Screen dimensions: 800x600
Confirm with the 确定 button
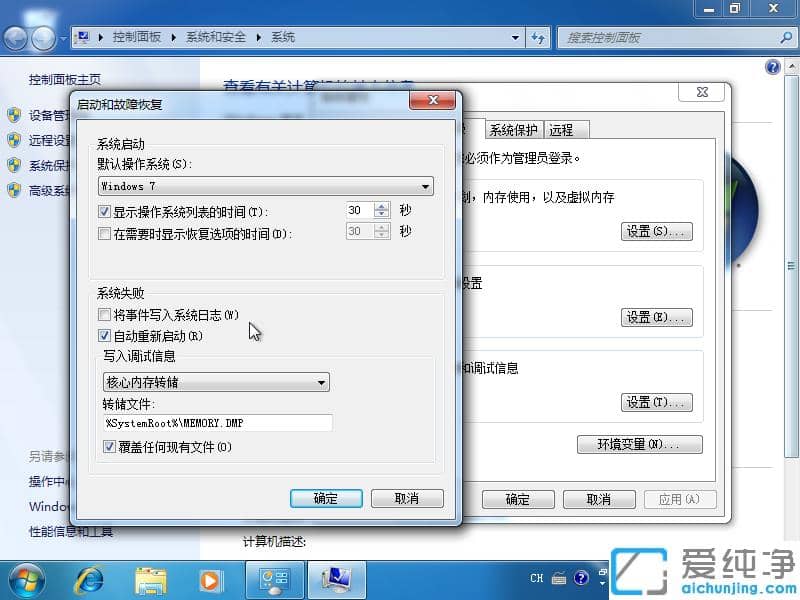pyautogui.click(x=326, y=498)
